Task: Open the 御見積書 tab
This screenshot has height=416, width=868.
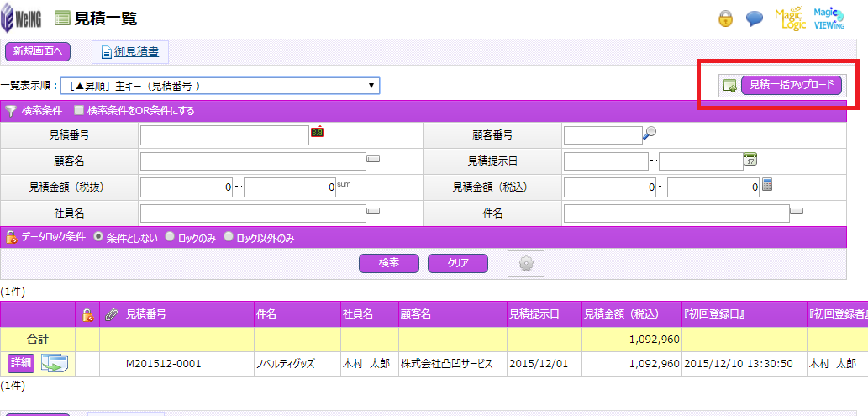Action: tap(130, 52)
